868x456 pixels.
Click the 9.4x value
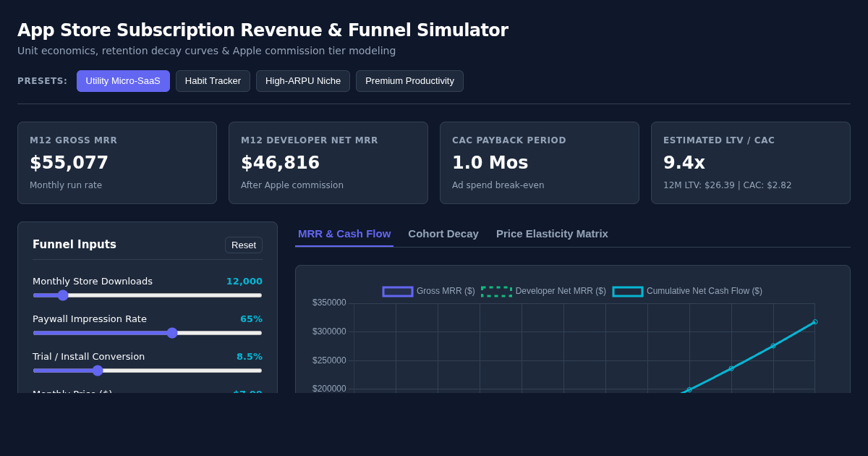click(684, 163)
